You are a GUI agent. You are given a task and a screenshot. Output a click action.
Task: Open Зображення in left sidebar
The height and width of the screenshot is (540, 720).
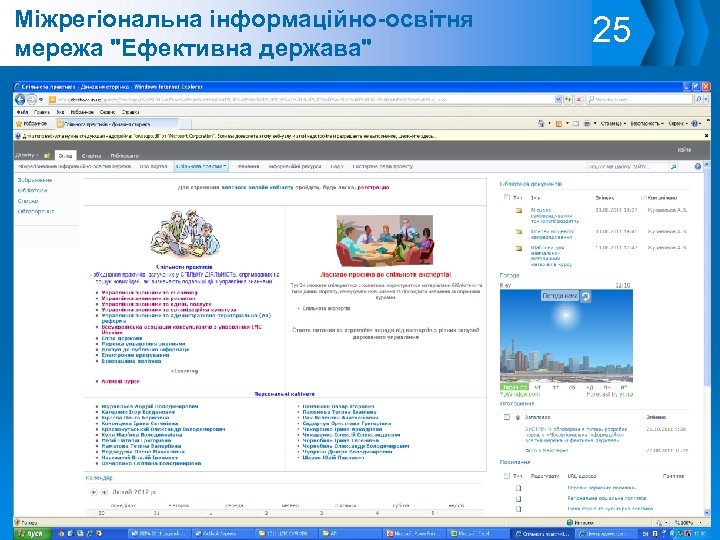pos(34,180)
